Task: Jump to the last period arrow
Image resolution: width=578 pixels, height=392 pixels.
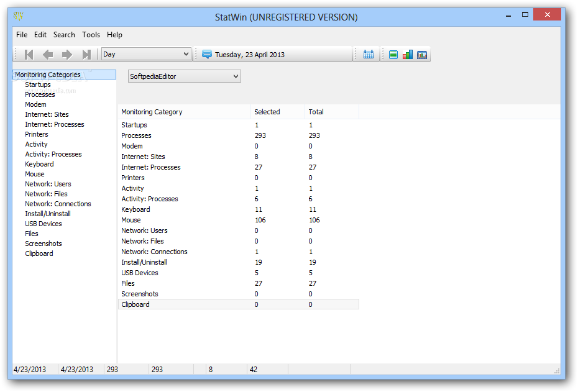Action: point(86,55)
